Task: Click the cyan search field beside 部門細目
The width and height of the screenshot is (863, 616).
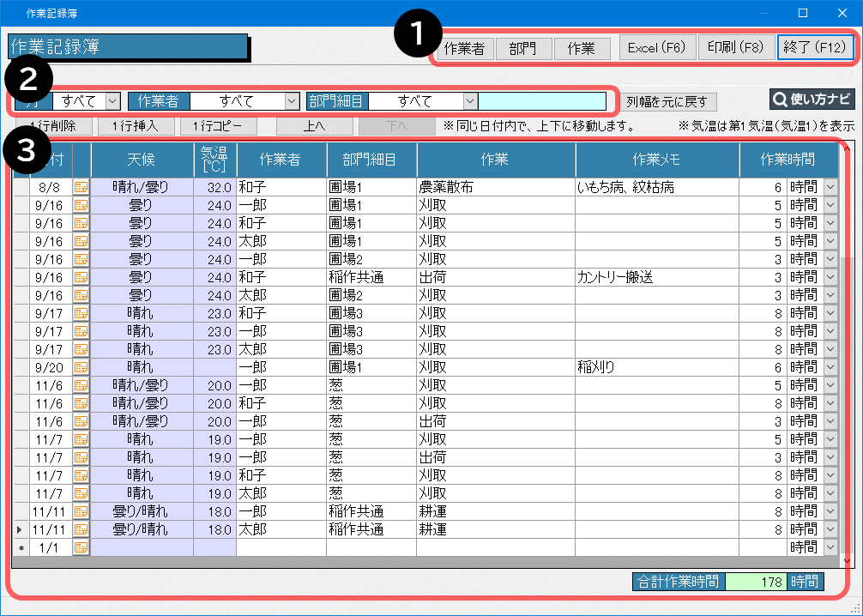Action: (x=541, y=101)
